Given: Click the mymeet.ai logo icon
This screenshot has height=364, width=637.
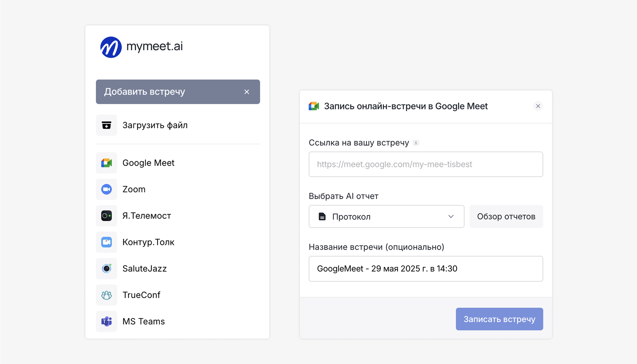Looking at the screenshot, I should [111, 47].
